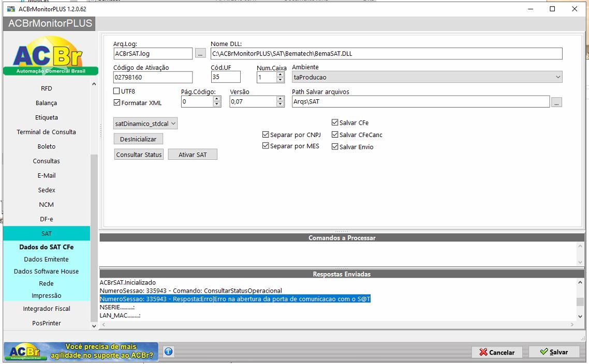This screenshot has width=589, height=364.
Task: Select the NSERIE response line
Action: click(117, 307)
